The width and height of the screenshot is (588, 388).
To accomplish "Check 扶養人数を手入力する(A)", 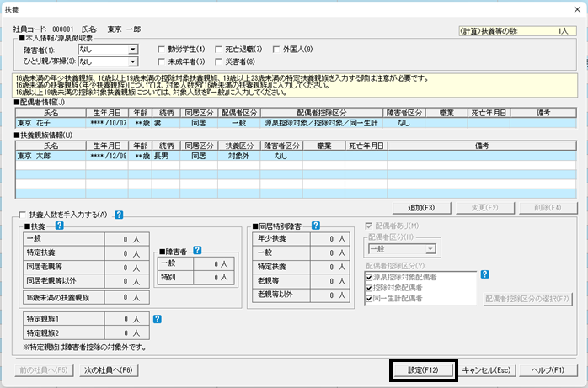I will click(x=23, y=215).
